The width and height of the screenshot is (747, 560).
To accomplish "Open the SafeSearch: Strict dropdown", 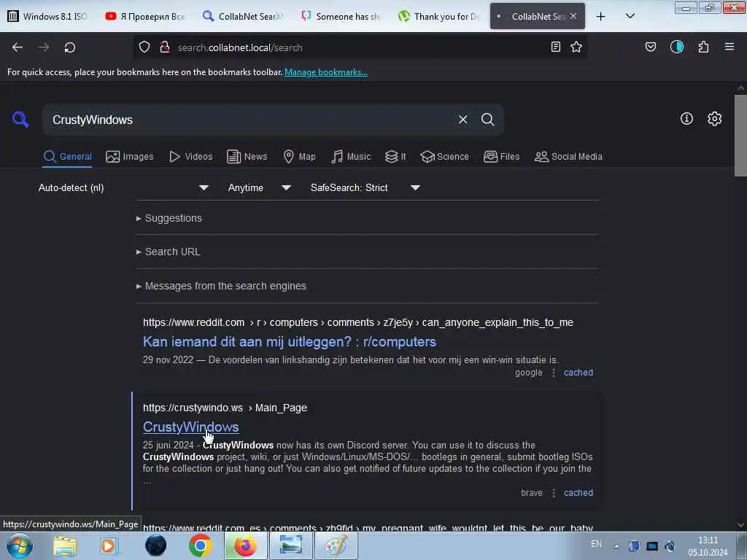I will (365, 187).
